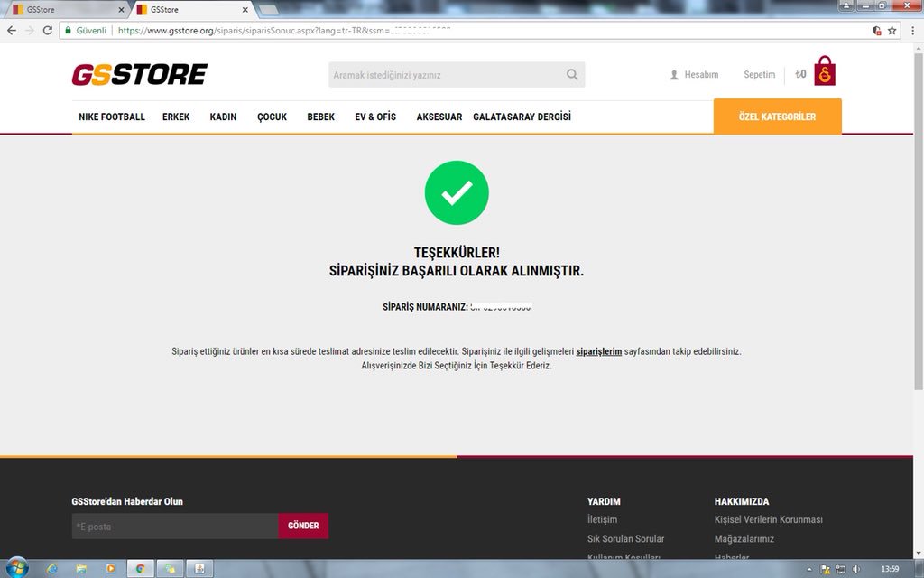Click the volume speaker tray icon

coord(857,569)
